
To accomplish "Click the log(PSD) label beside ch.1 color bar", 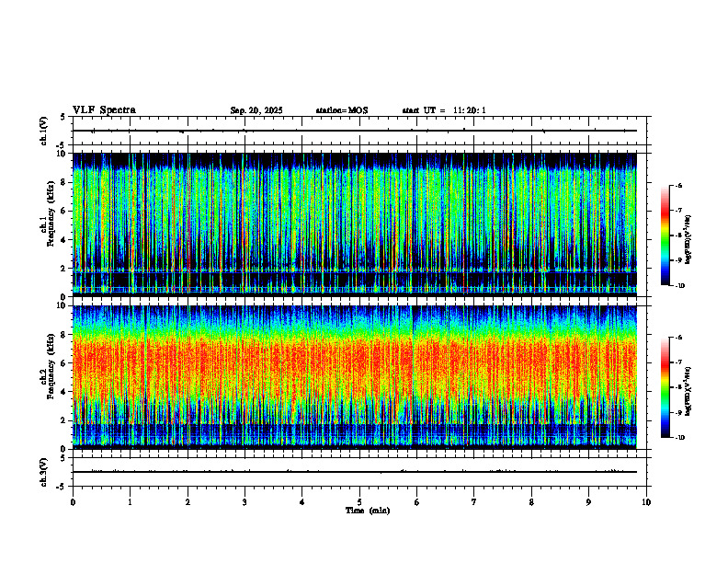I will click(689, 240).
